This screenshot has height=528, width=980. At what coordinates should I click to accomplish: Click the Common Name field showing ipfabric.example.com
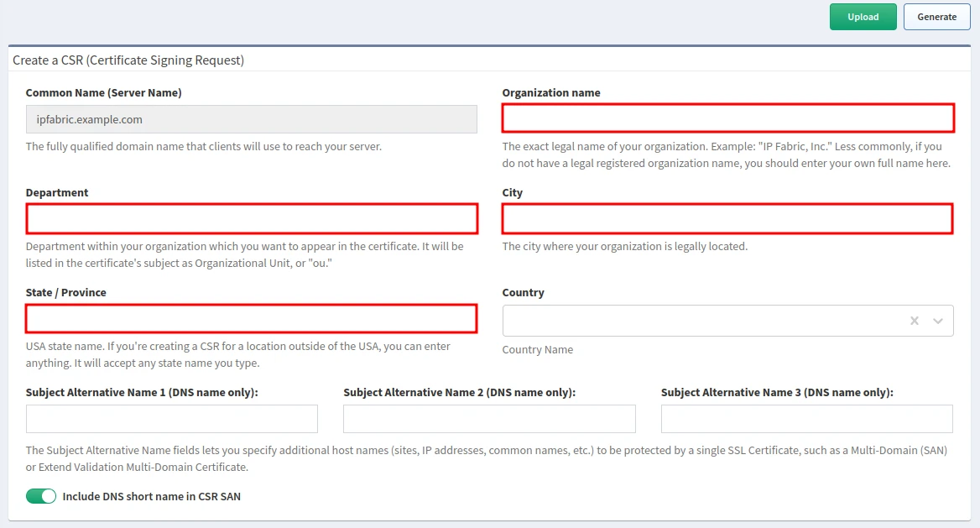click(252, 119)
